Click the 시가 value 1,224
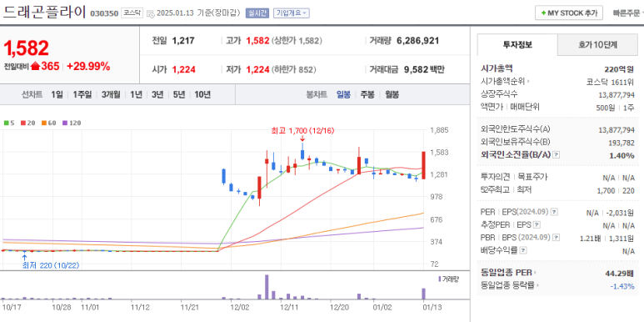Image resolution: width=644 pixels, height=322 pixels. pos(183,69)
